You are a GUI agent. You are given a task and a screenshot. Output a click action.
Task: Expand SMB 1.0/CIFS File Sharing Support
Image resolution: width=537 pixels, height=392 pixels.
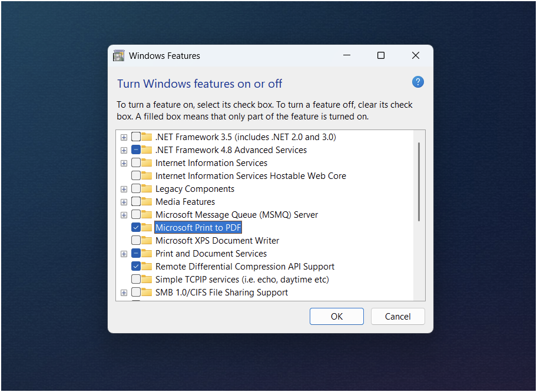(124, 293)
